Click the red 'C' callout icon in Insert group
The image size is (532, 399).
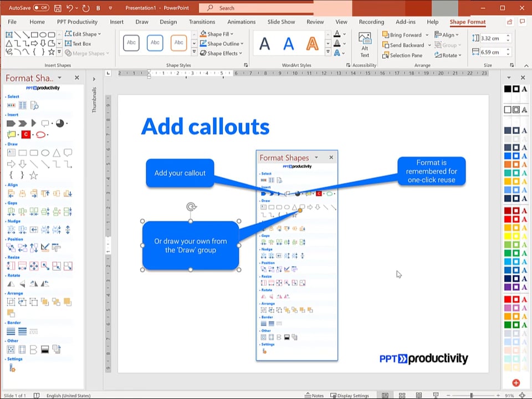click(x=25, y=135)
